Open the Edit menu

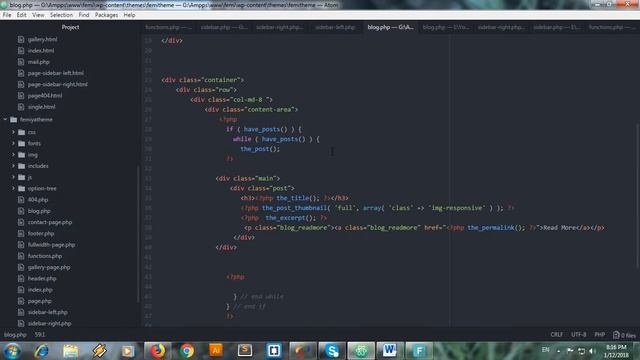click(x=22, y=15)
